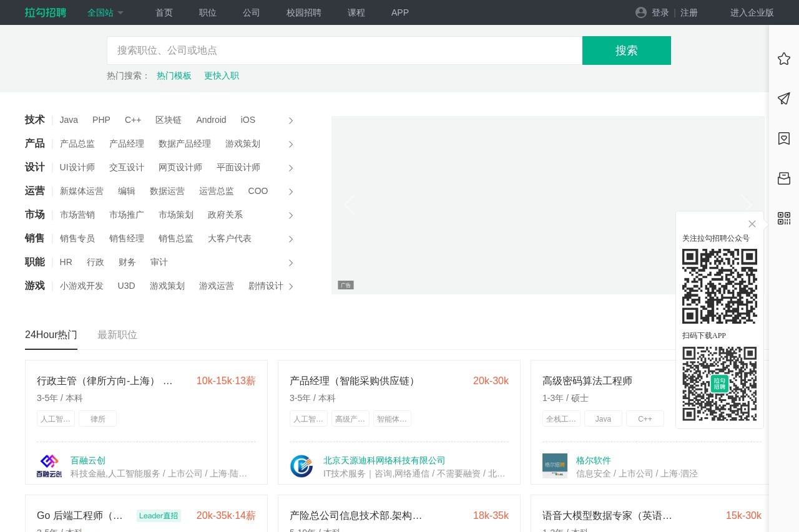The height and width of the screenshot is (532, 799).
Task: Select UI设计师 link
Action: (77, 167)
